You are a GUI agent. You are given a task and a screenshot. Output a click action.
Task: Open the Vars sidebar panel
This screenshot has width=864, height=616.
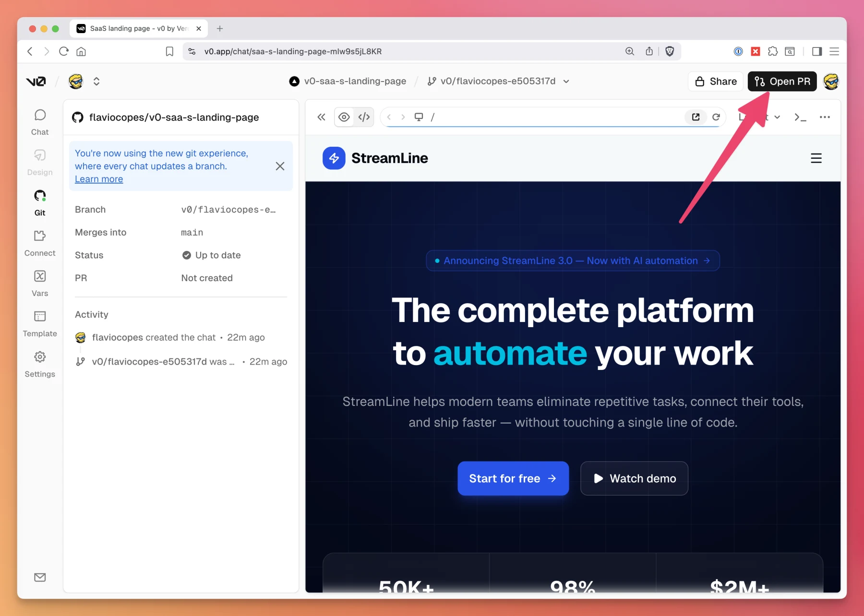pos(40,283)
